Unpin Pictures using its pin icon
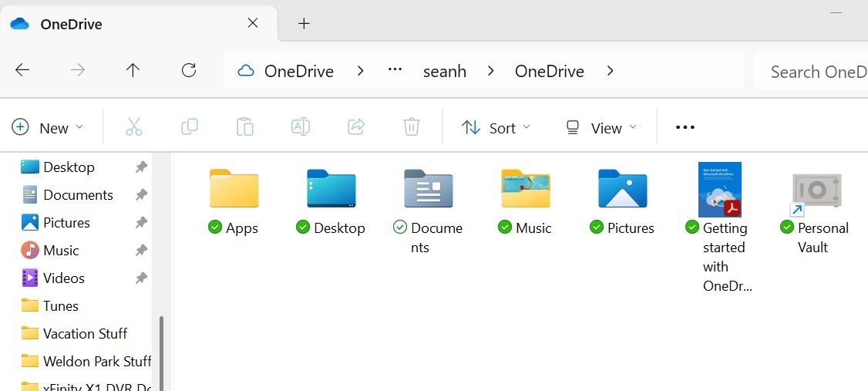868x391 pixels. click(x=141, y=222)
